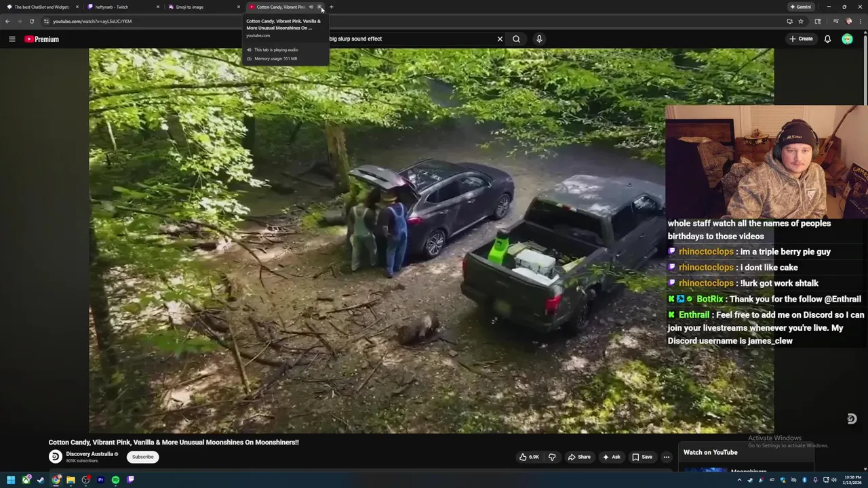Viewport: 868px width, 488px height.
Task: Open Premiere Pro from taskbar
Action: [x=100, y=480]
